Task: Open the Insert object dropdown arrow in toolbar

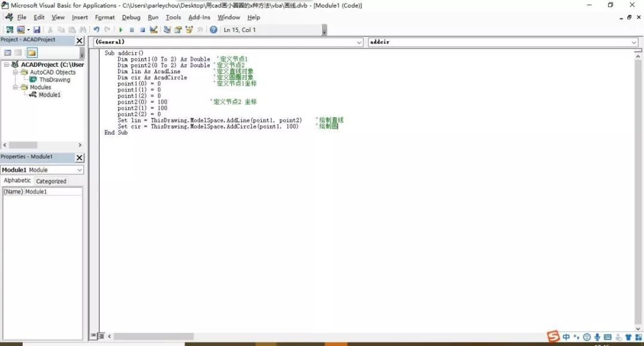Action: coord(29,30)
